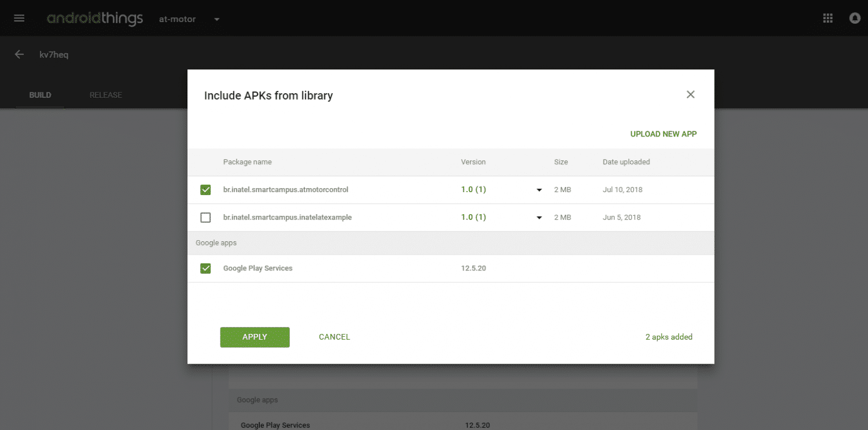
Task: Select the br.inatel.smartcampus.atmotorcontrol package name
Action: pyautogui.click(x=286, y=190)
